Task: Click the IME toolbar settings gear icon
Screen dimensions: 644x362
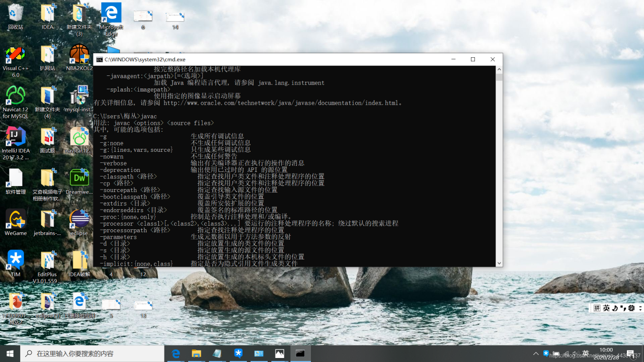Action: [x=631, y=308]
